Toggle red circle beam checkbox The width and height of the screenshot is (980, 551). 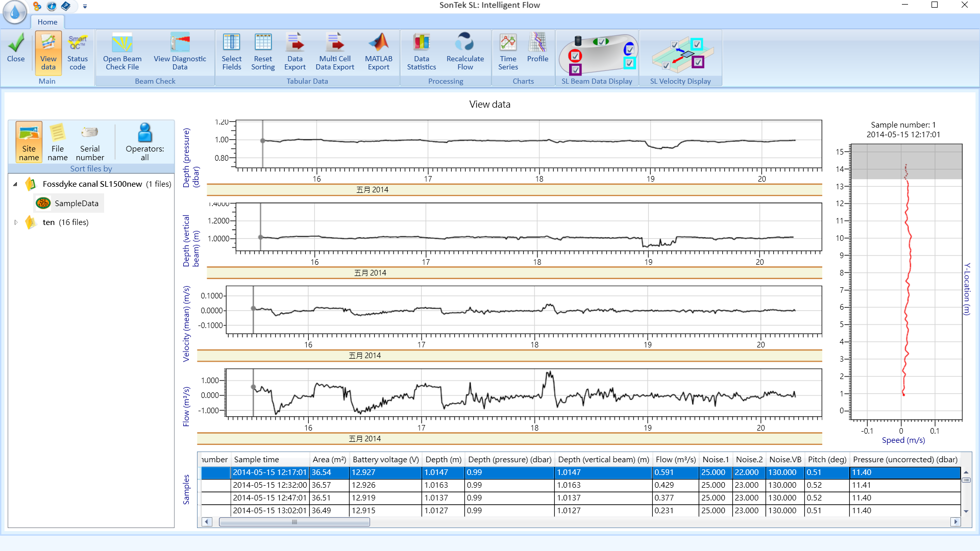click(x=575, y=56)
